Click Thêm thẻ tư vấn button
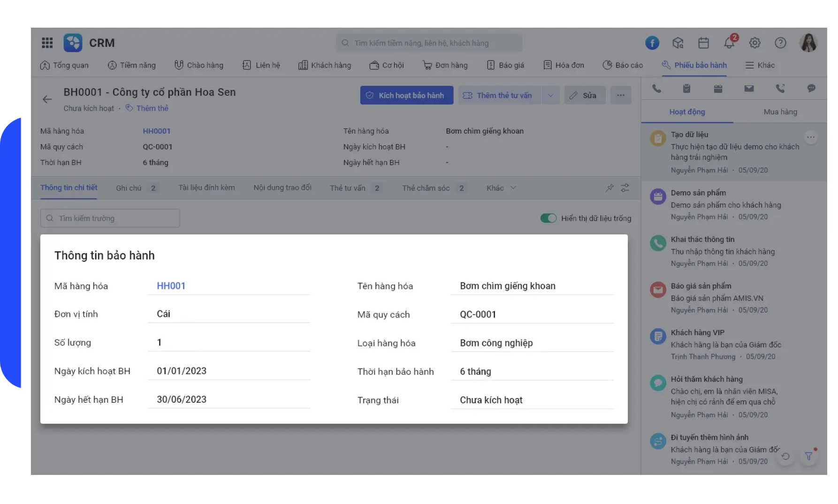 coord(500,95)
